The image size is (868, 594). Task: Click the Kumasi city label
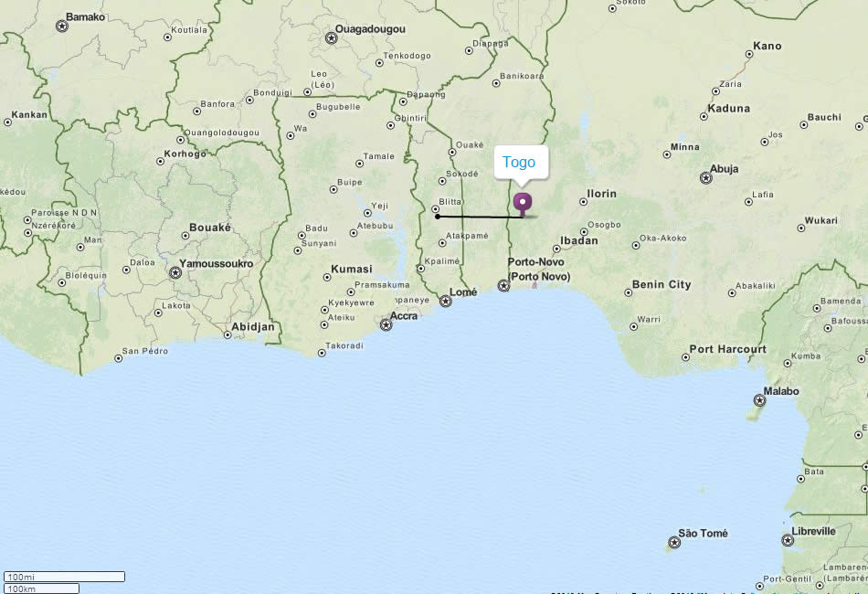[351, 269]
